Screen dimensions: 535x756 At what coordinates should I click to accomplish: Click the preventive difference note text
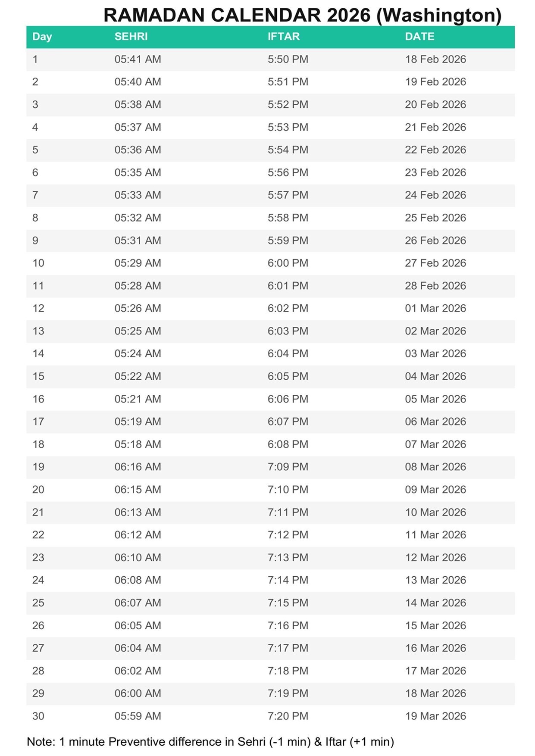(210, 742)
